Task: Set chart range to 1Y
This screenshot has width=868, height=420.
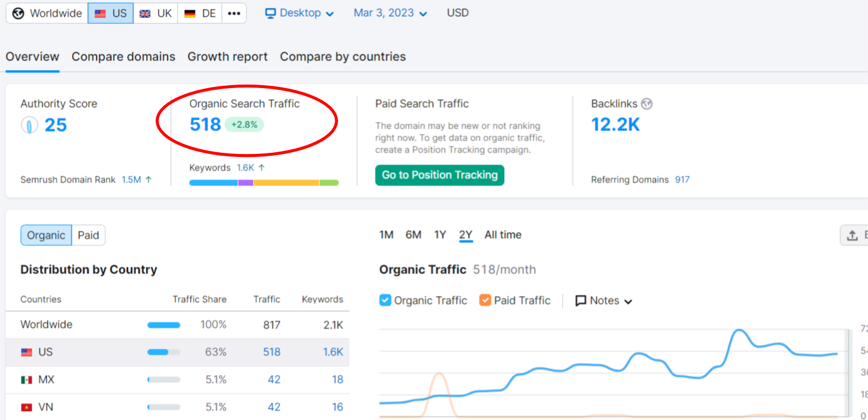Action: pos(440,235)
